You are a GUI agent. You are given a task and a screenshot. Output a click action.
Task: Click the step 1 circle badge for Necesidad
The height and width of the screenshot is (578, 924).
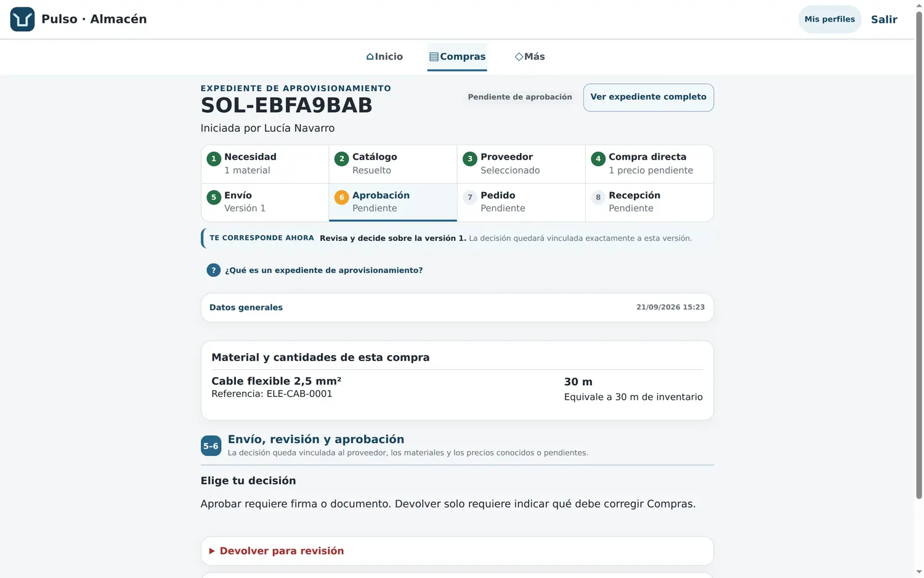(213, 159)
